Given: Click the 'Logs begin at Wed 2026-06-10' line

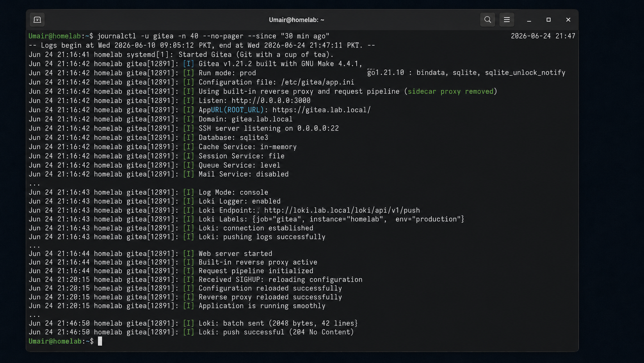Looking at the screenshot, I should (x=202, y=45).
